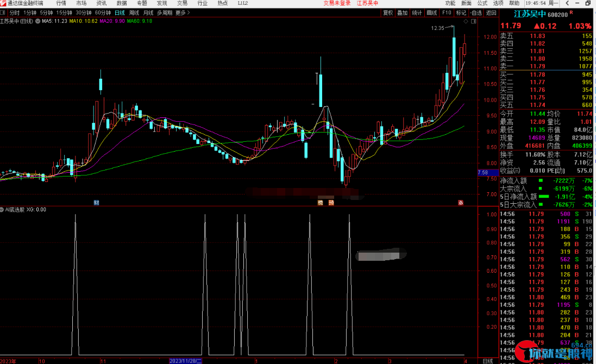Switch to 5分钟 chart period

(46, 13)
